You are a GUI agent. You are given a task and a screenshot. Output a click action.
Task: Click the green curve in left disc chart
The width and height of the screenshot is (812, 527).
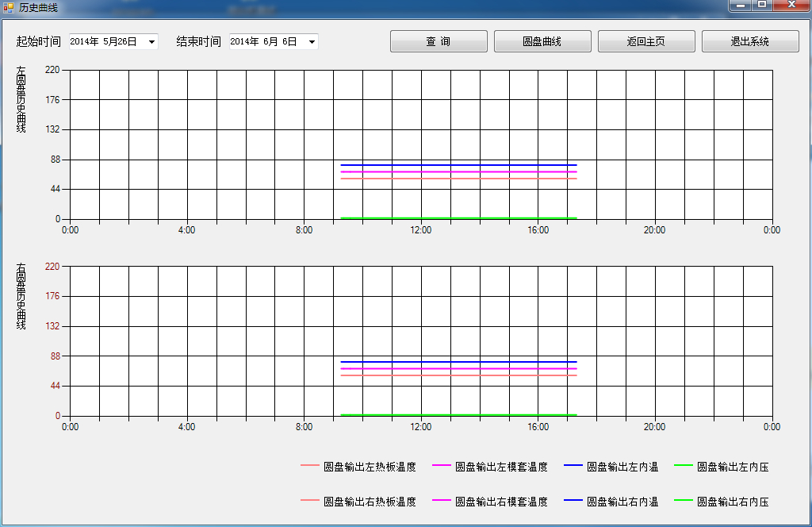pyautogui.click(x=459, y=218)
